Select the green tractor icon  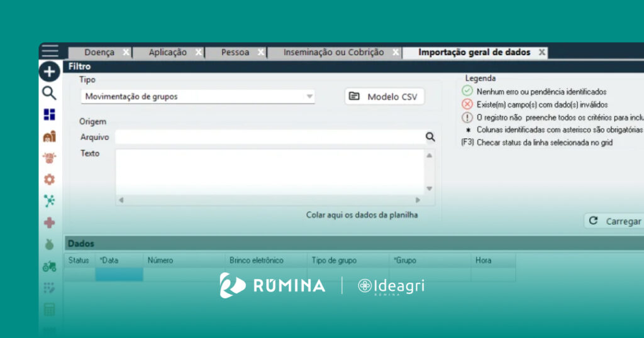click(x=49, y=266)
